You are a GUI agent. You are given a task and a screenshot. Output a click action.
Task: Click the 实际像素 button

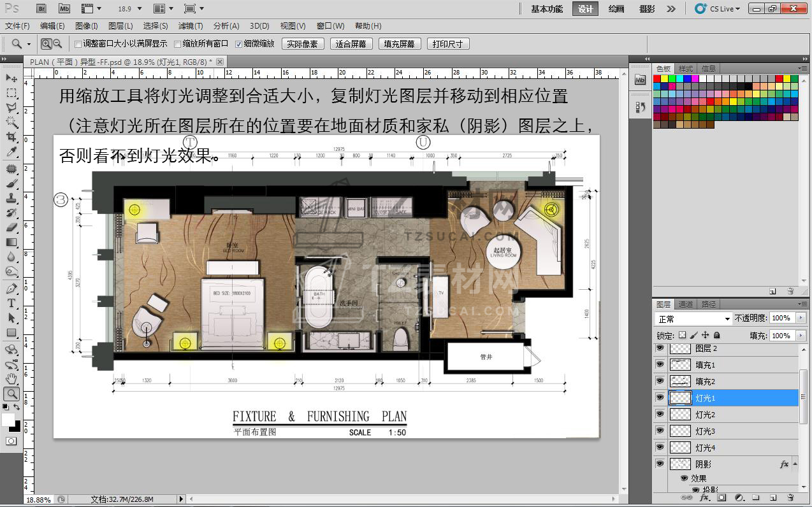[x=302, y=44]
